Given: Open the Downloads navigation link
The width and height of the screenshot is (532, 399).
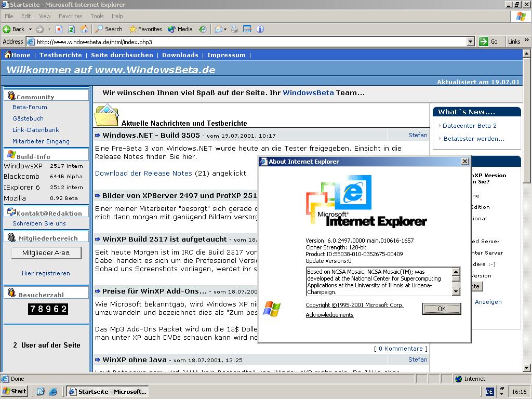Looking at the screenshot, I should pyautogui.click(x=180, y=55).
